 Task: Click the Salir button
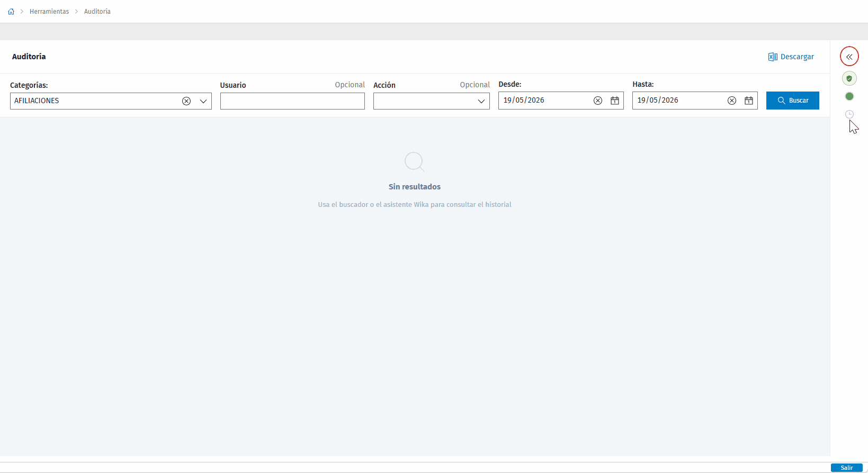(x=847, y=468)
